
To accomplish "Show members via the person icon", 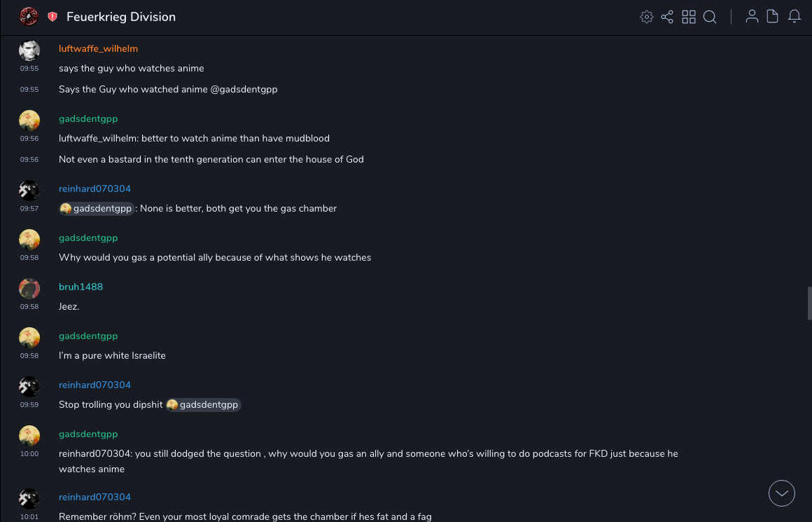I will [752, 17].
